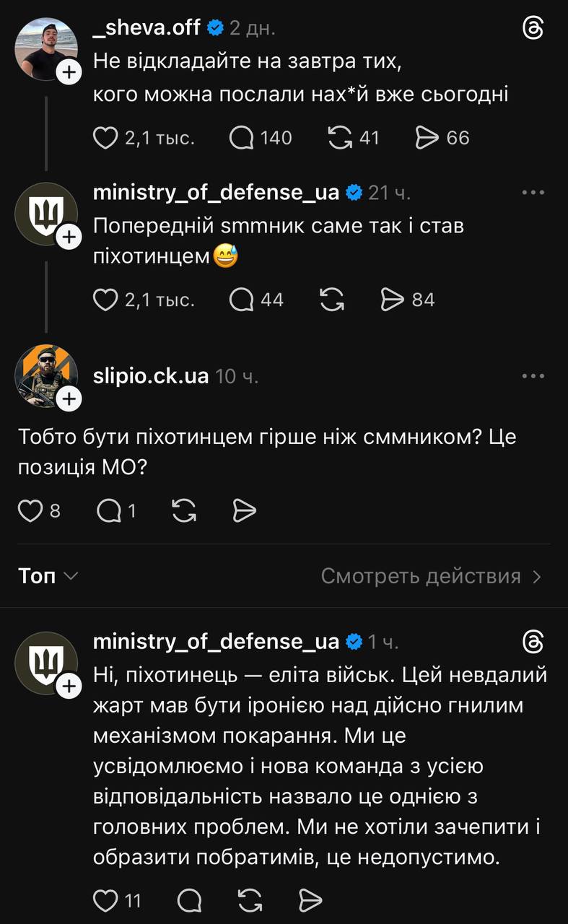Repost the _sheva.off post
Screen dimensions: 568x924
(339, 137)
